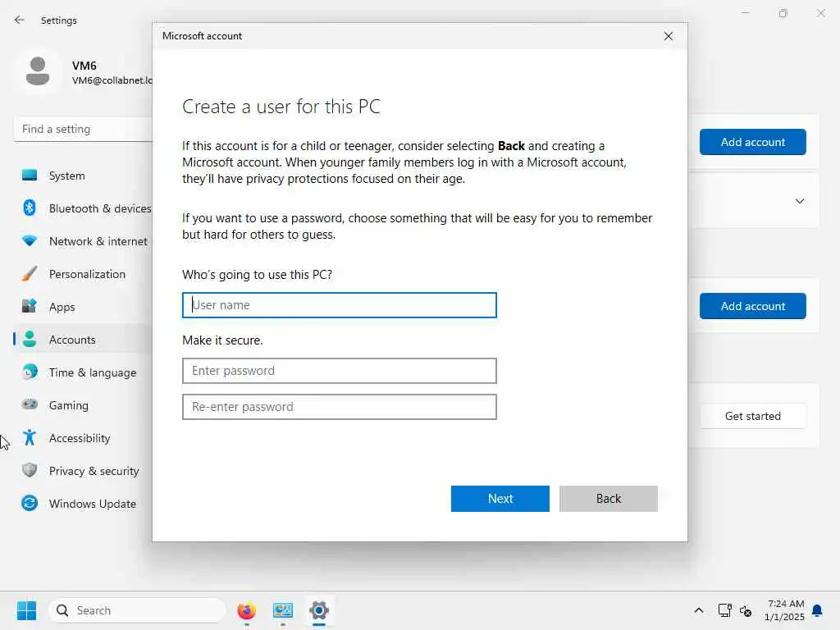Screen dimensions: 840x630
Task: Click the Privacy shield icon
Action: tap(30, 470)
